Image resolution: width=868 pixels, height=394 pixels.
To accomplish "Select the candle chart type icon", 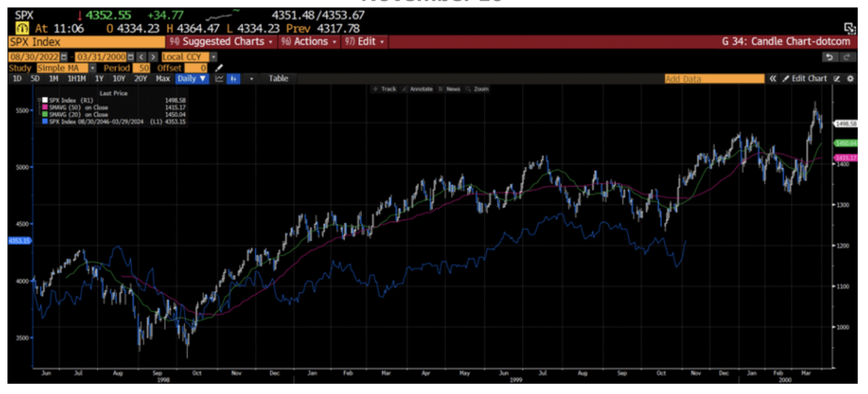I will [233, 79].
